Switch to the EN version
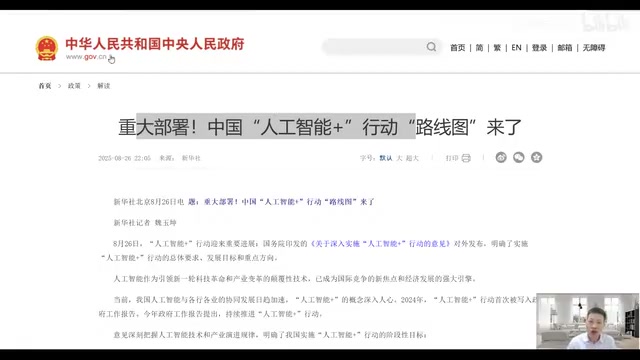Viewport: 640px width, 360px height. pos(516,48)
